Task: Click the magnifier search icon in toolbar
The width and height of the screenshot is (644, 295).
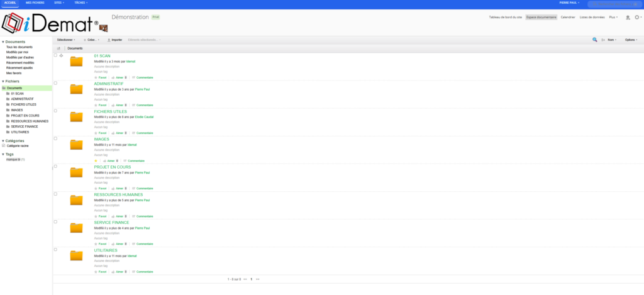Action: (595, 40)
